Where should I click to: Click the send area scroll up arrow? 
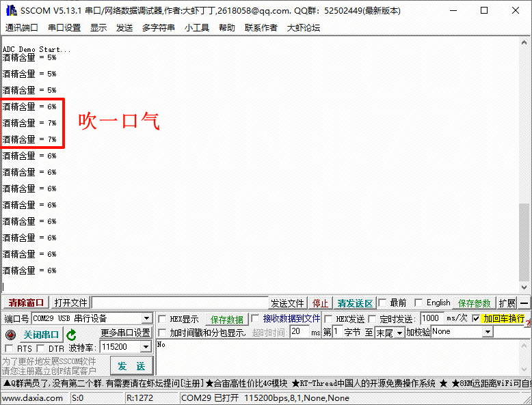click(524, 346)
